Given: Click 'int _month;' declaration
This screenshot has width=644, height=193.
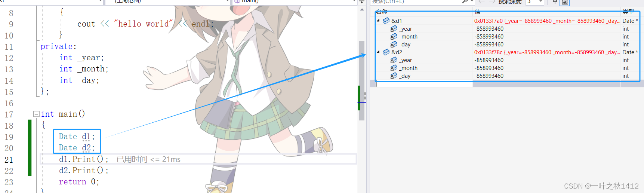Looking at the screenshot, I should (x=84, y=69).
